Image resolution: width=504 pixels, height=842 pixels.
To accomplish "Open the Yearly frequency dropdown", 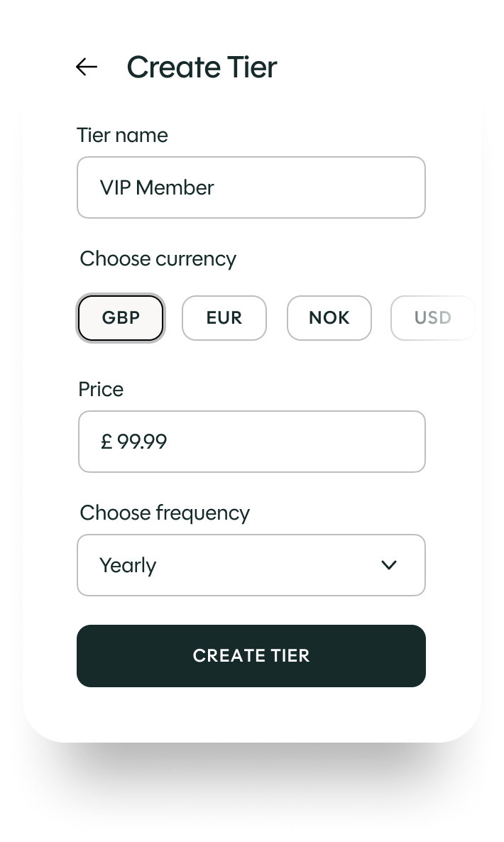I will click(x=251, y=565).
